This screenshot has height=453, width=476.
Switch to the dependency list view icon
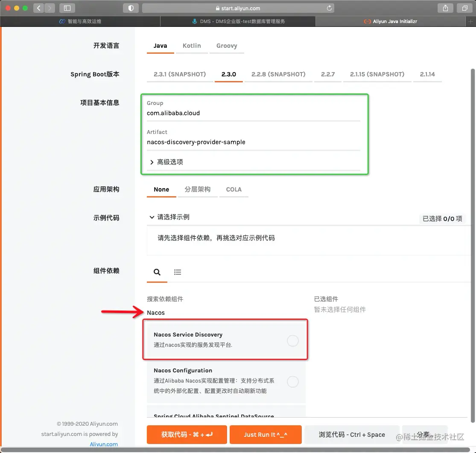tap(178, 272)
